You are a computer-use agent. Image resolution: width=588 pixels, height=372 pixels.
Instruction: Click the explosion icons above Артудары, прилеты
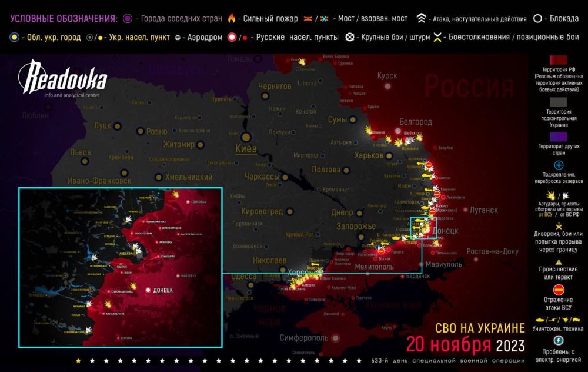[x=558, y=195]
